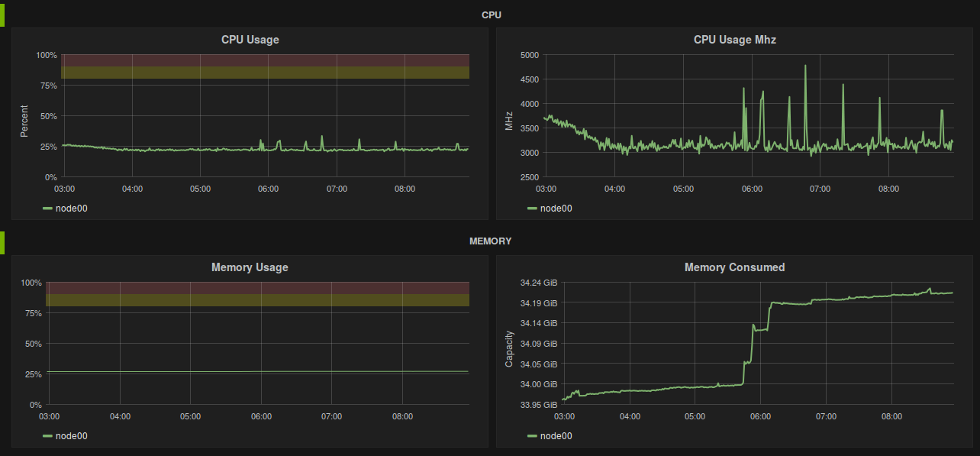The image size is (980, 456).
Task: Click the tallest spike in CPU Usage Mhz graph
Action: point(805,67)
